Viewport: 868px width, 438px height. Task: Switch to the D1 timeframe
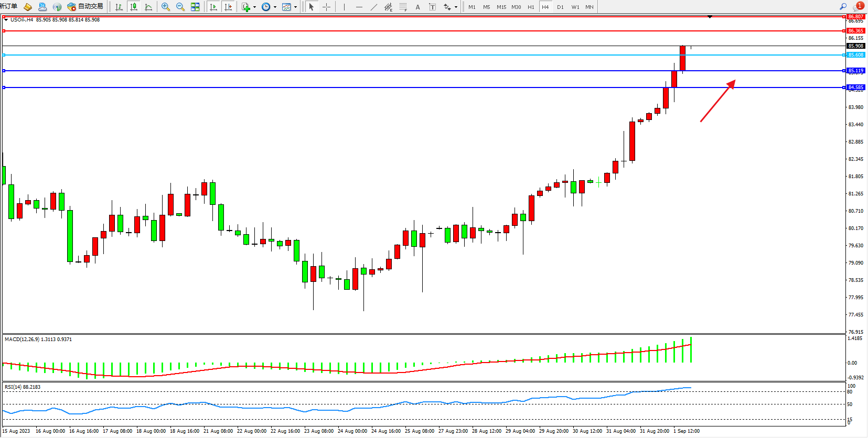560,7
